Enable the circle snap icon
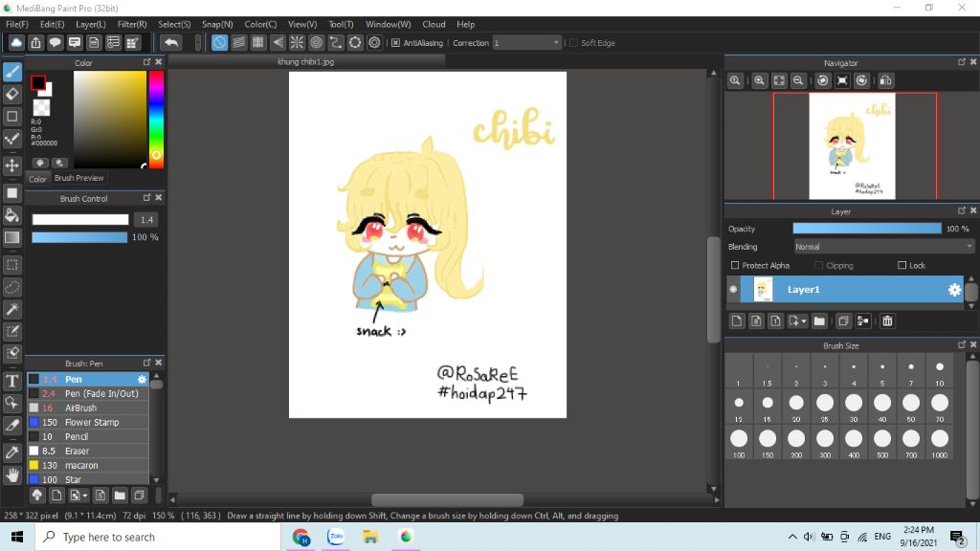 tap(316, 42)
